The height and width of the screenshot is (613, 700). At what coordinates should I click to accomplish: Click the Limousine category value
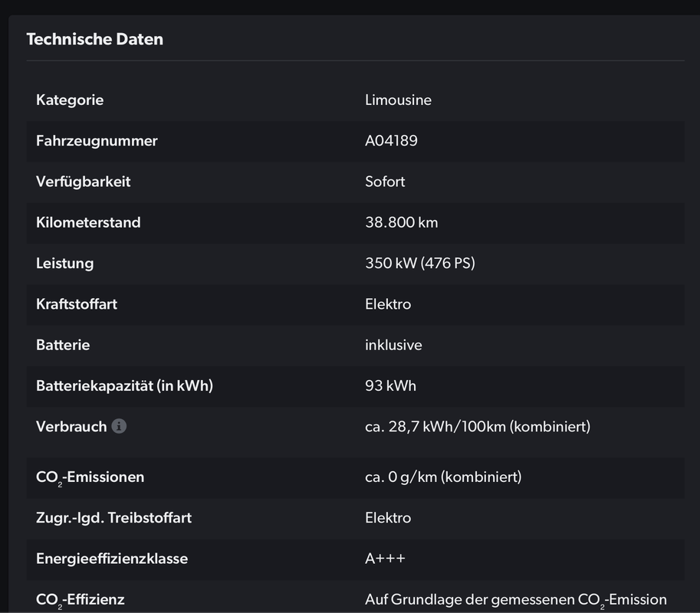398,100
